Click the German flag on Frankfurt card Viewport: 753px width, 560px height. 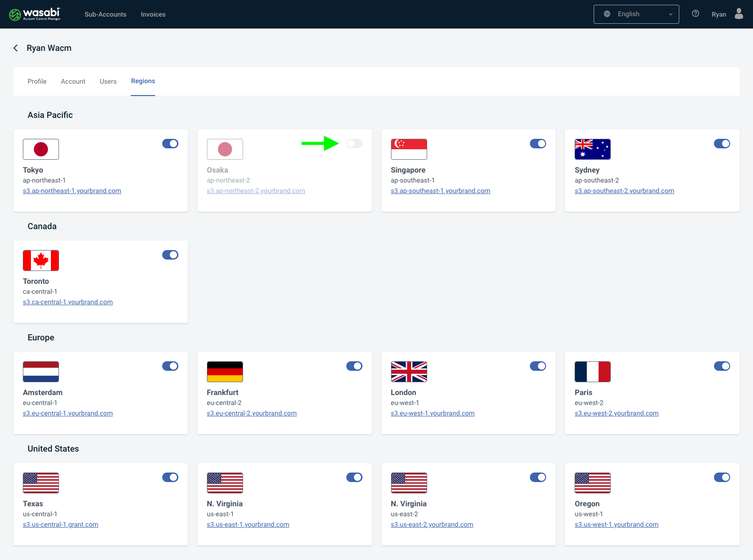coord(225,372)
